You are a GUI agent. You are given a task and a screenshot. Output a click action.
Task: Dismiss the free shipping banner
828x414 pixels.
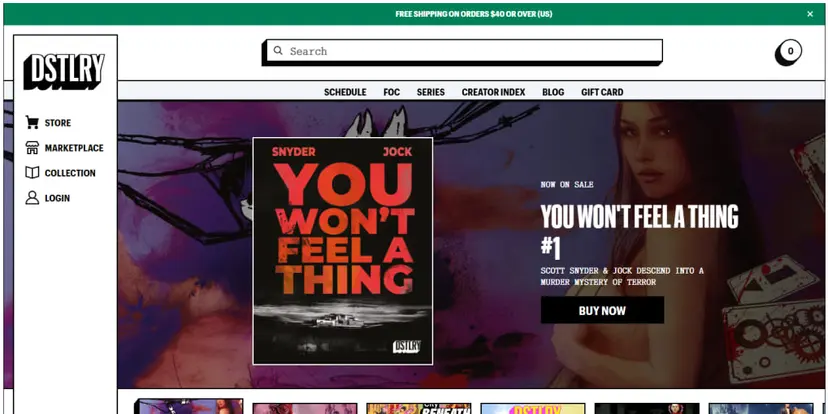[x=810, y=14]
